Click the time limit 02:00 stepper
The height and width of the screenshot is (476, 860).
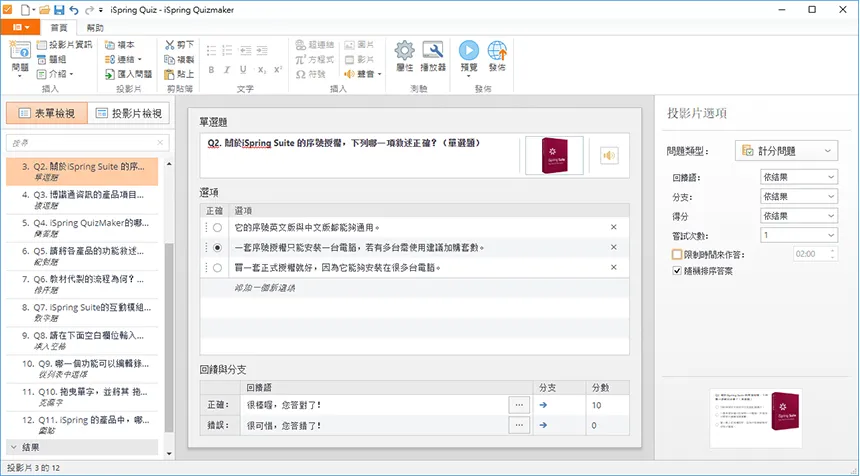tap(833, 254)
